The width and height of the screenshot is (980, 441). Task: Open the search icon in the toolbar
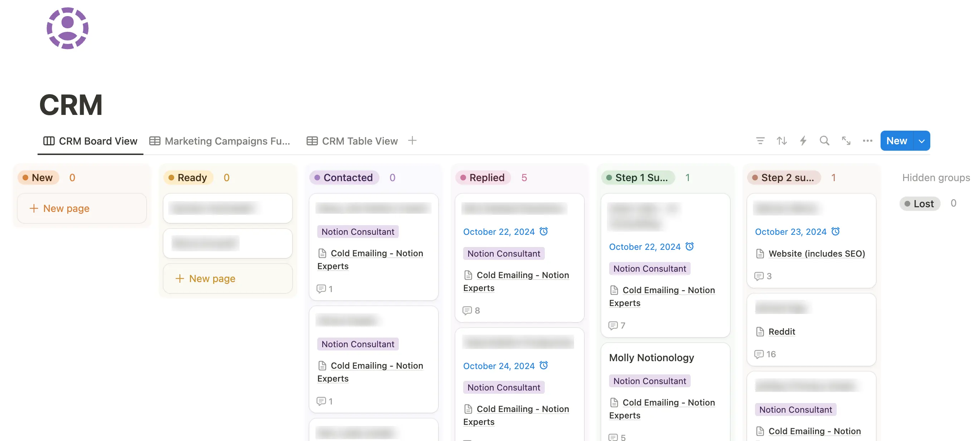click(x=824, y=141)
